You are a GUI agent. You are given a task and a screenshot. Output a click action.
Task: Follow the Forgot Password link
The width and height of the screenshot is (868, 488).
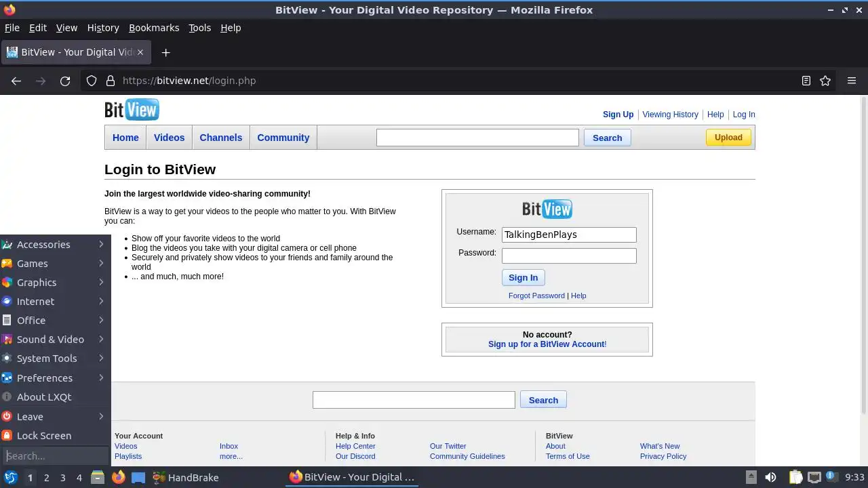coord(536,296)
